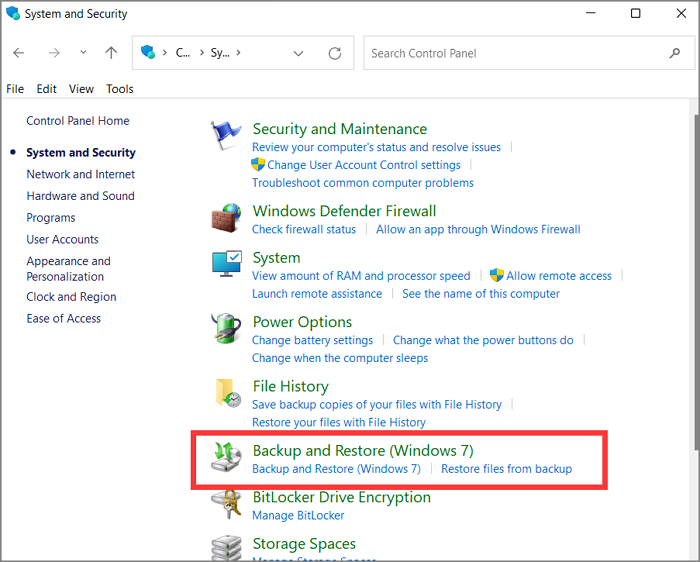Expand the chevron after the address bar icon

click(165, 53)
